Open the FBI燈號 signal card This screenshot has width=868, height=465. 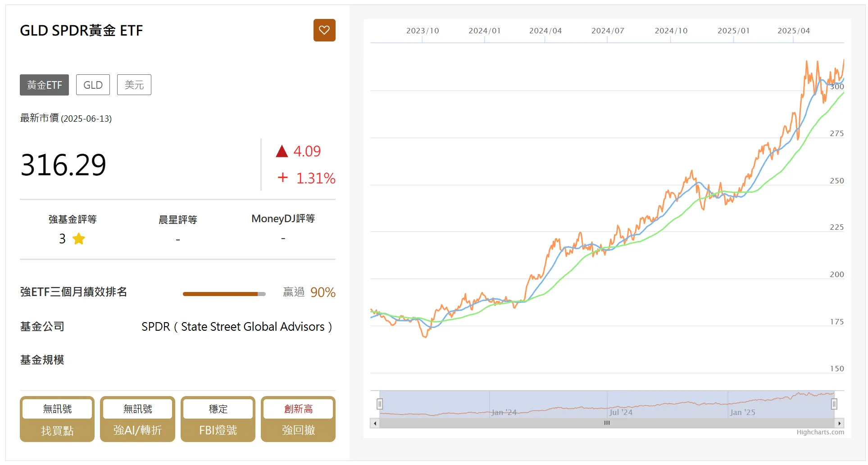coord(218,419)
